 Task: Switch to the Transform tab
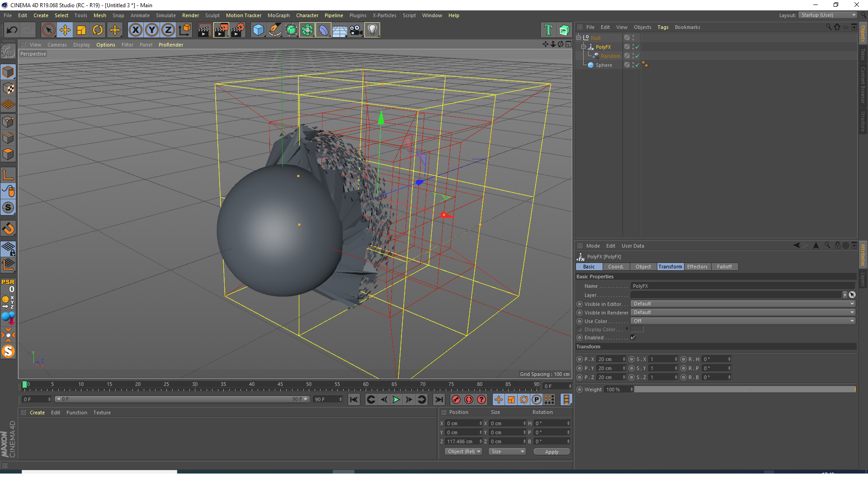coord(670,267)
